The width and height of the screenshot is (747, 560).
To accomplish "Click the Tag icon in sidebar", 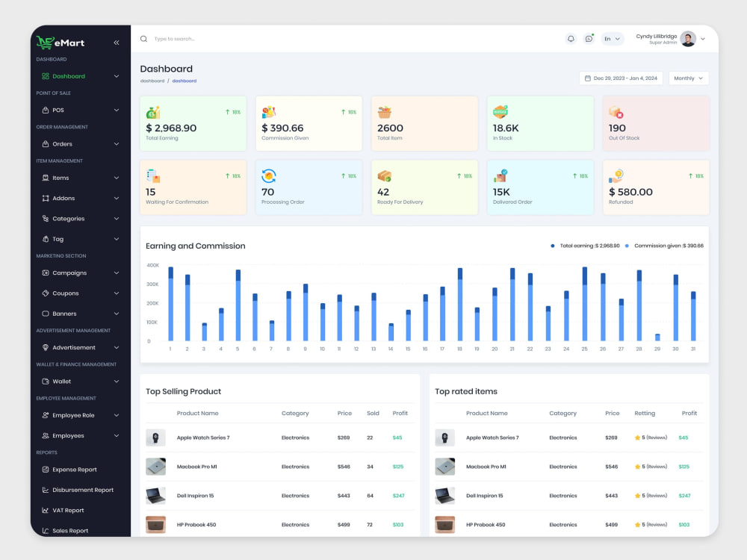I will (46, 239).
